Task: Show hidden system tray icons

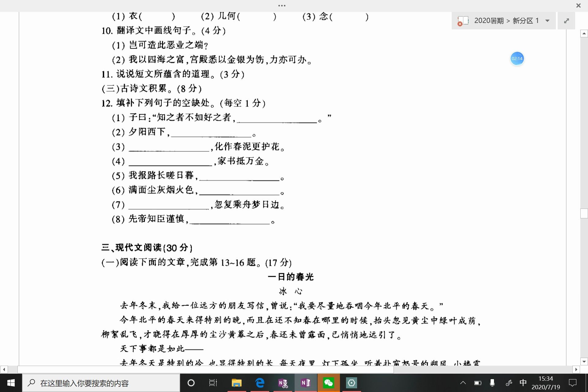Action: [x=463, y=383]
